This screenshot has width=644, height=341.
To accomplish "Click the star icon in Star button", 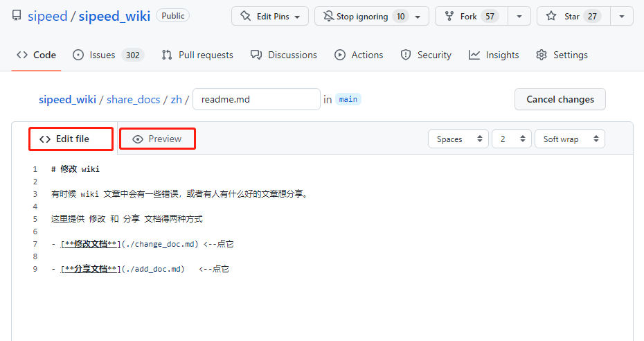I will [551, 16].
